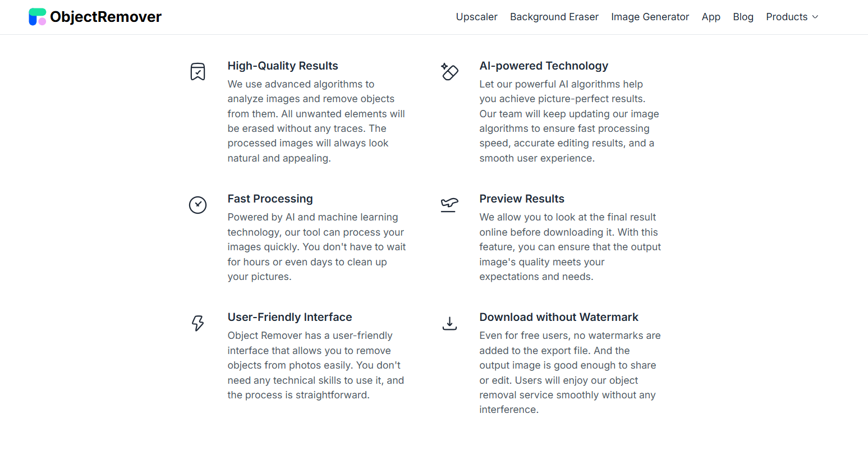Click the ObjectRemover logo icon

(37, 17)
